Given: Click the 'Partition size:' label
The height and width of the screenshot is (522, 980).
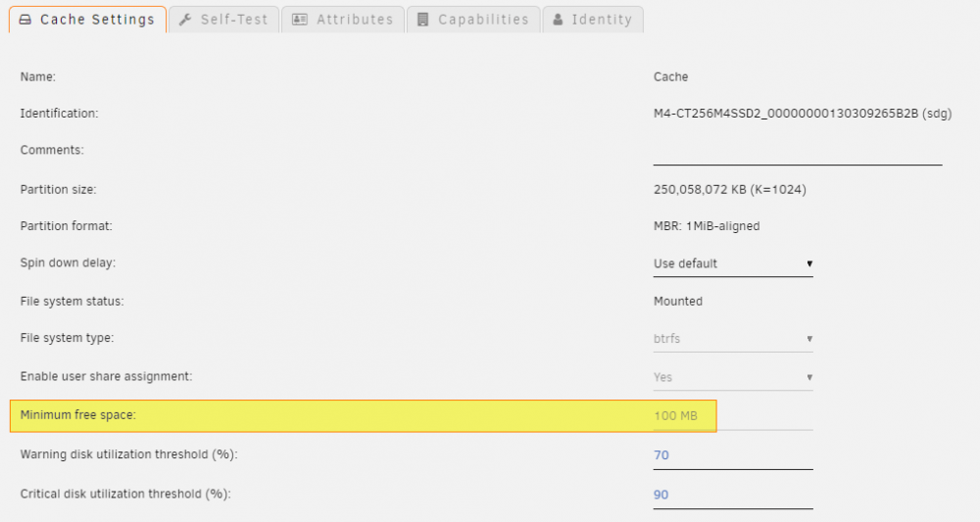Looking at the screenshot, I should [x=58, y=190].
